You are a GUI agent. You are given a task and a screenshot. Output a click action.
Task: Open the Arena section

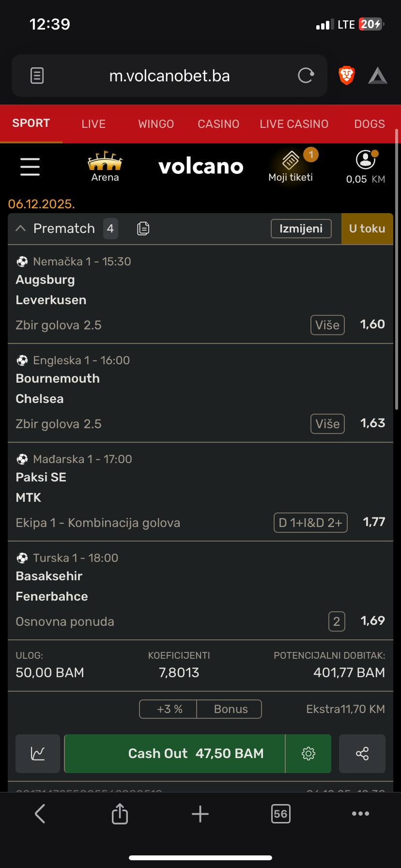pyautogui.click(x=105, y=167)
